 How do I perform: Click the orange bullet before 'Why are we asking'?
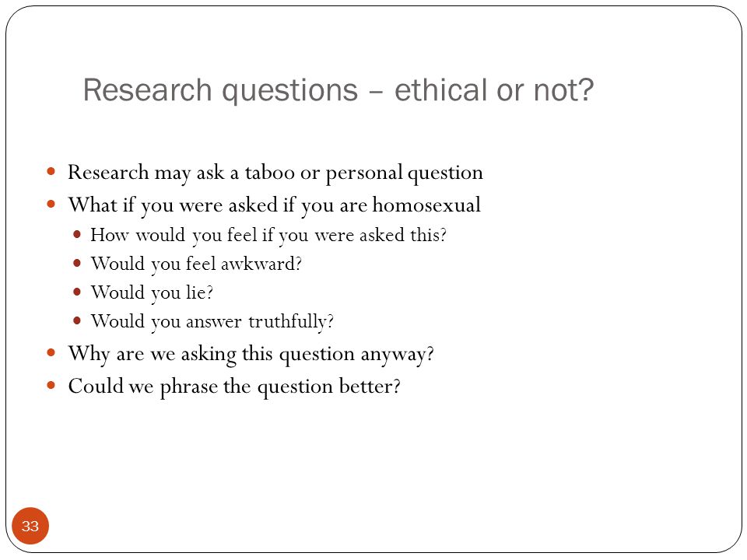[x=51, y=353]
